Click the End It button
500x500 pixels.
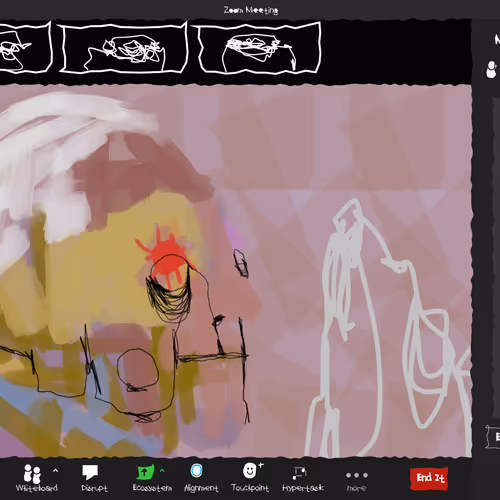point(430,478)
